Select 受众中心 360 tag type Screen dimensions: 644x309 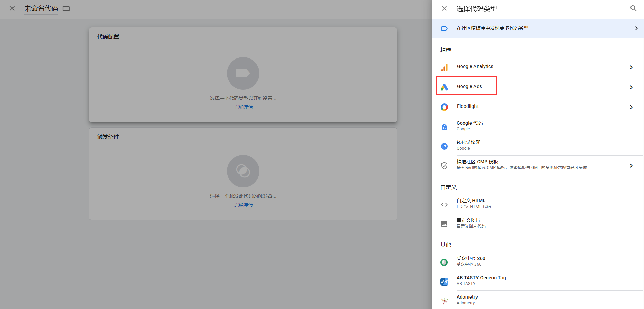tap(538, 262)
